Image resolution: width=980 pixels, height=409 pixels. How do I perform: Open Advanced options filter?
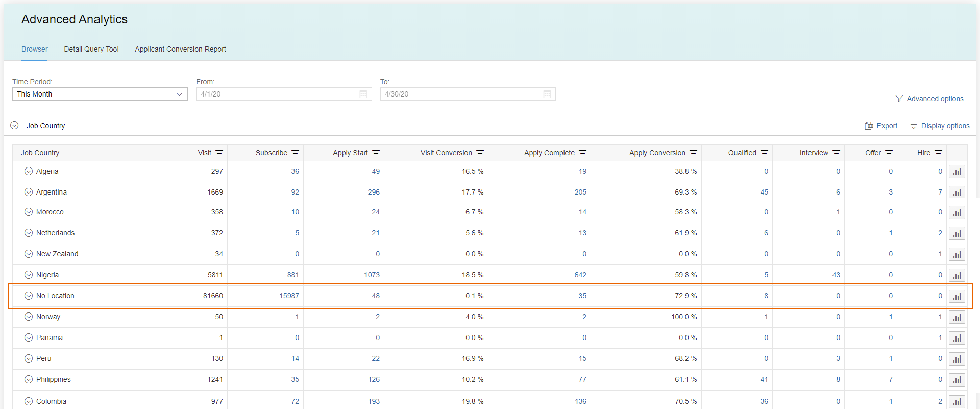pos(929,99)
